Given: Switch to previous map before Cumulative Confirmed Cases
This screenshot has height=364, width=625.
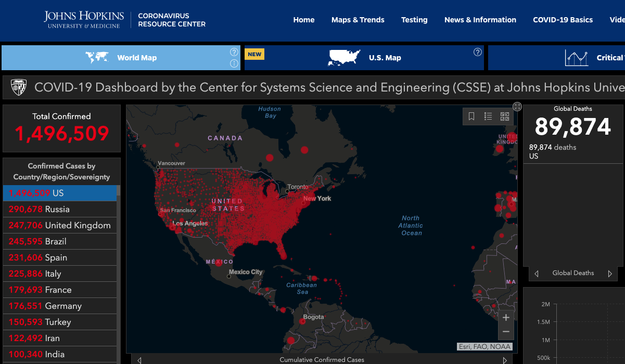Looking at the screenshot, I should tap(139, 360).
